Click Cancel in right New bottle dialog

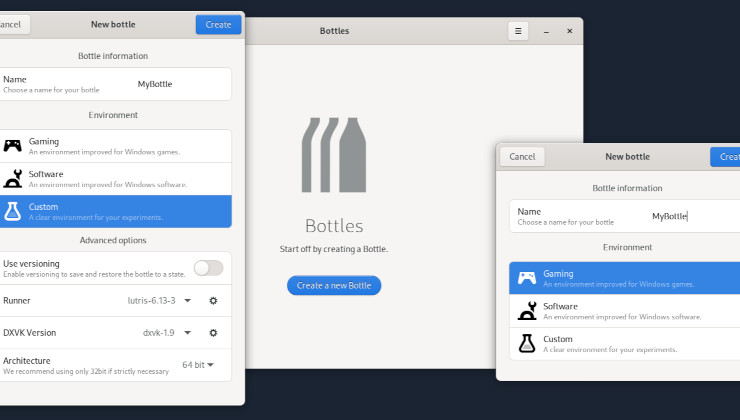(522, 157)
